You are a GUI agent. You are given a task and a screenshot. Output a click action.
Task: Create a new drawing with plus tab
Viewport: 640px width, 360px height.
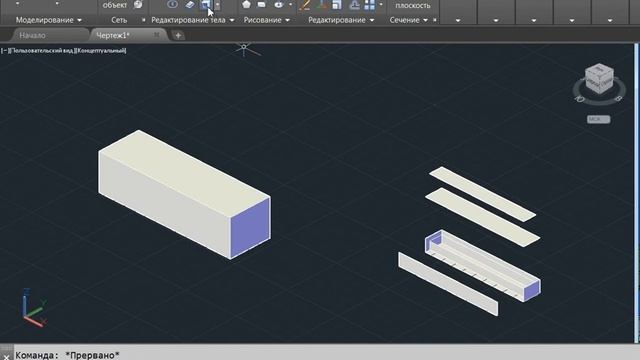(178, 36)
